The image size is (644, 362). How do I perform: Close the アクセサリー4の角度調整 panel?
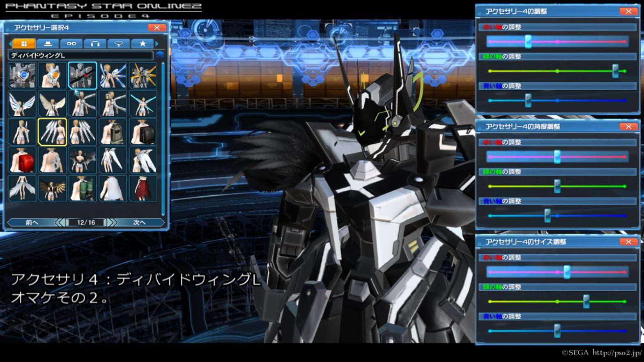[628, 126]
